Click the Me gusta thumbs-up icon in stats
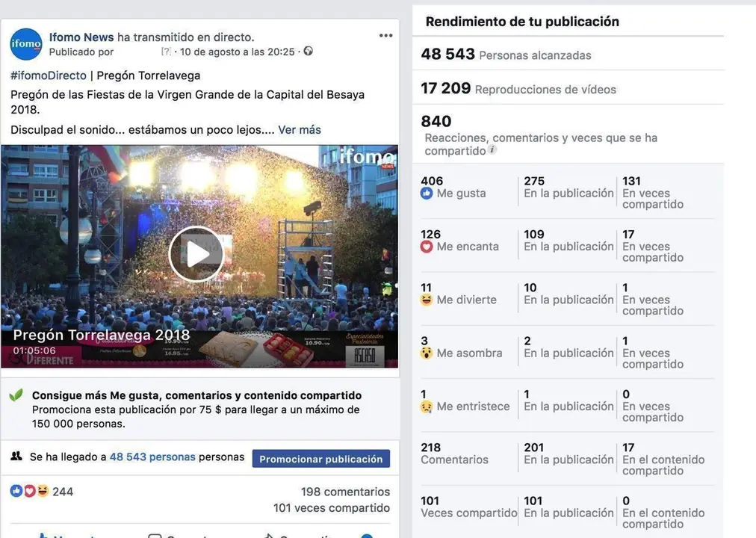This screenshot has width=756, height=538. pyautogui.click(x=427, y=194)
